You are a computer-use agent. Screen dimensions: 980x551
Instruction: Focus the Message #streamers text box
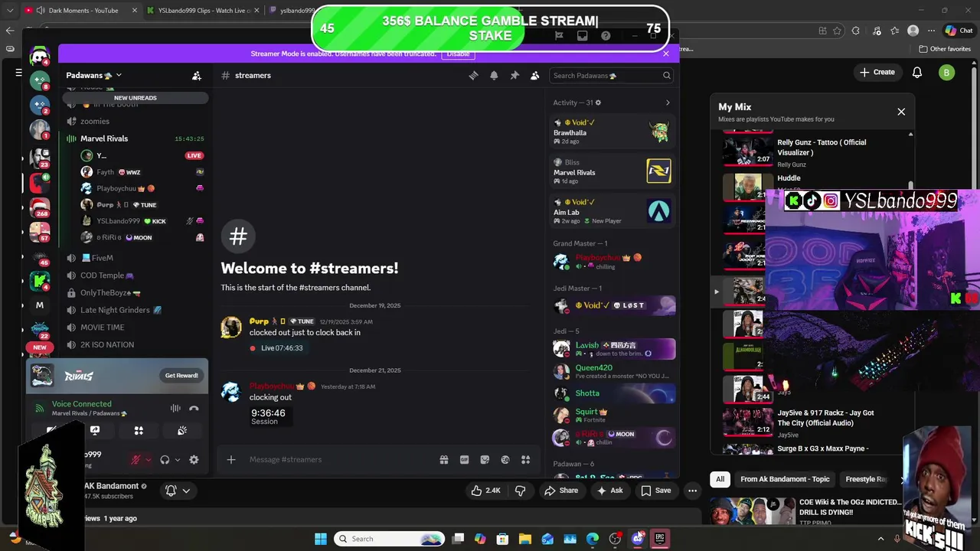pyautogui.click(x=337, y=459)
